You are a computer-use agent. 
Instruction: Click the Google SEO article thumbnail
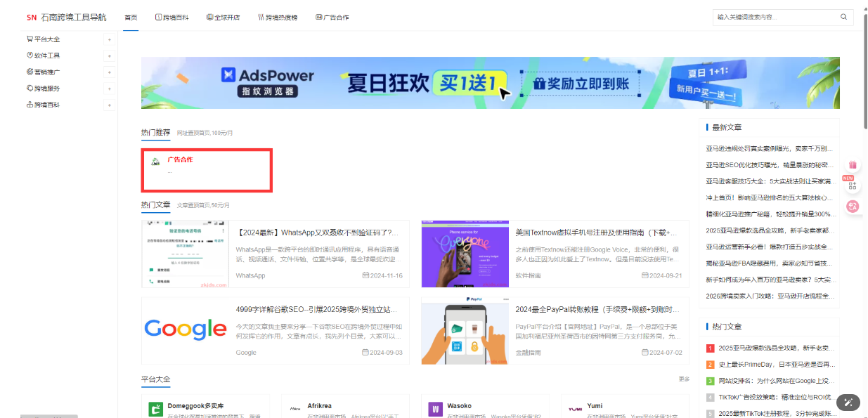(x=185, y=329)
